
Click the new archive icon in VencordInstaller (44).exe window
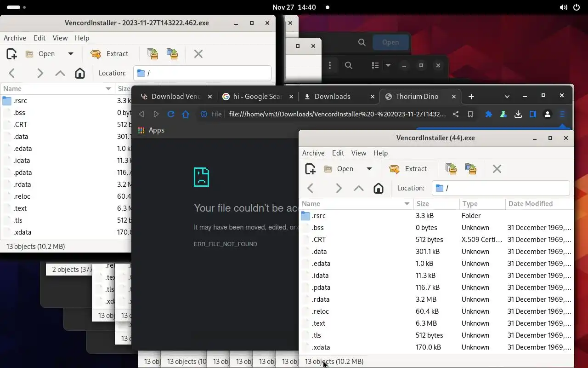[x=310, y=169]
